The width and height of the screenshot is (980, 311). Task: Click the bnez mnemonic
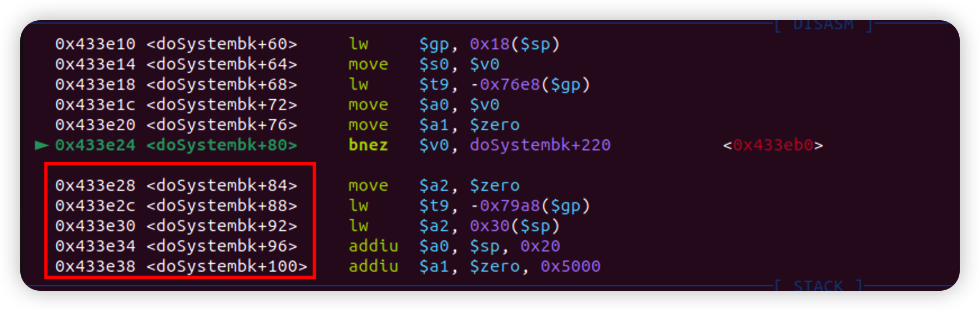click(x=368, y=145)
